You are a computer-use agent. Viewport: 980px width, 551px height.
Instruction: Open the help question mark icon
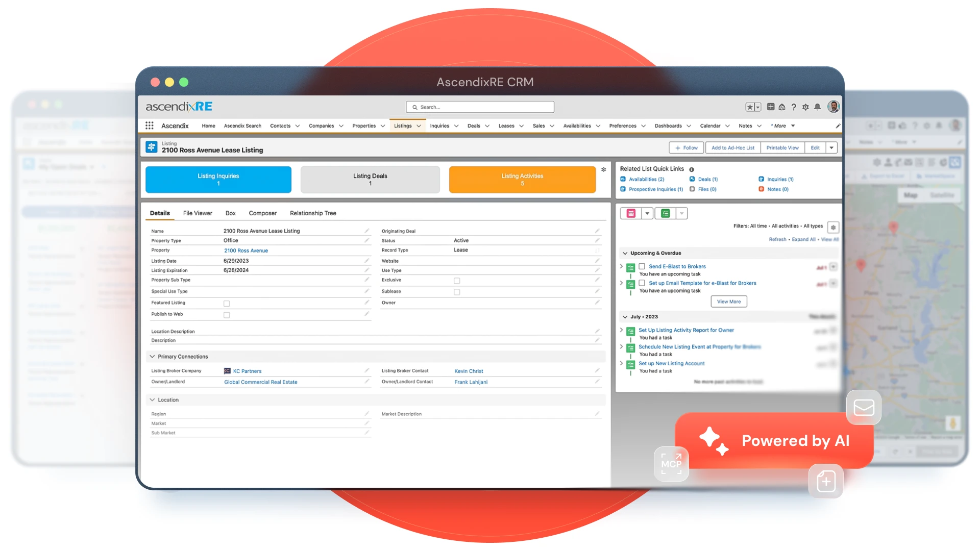pos(794,107)
